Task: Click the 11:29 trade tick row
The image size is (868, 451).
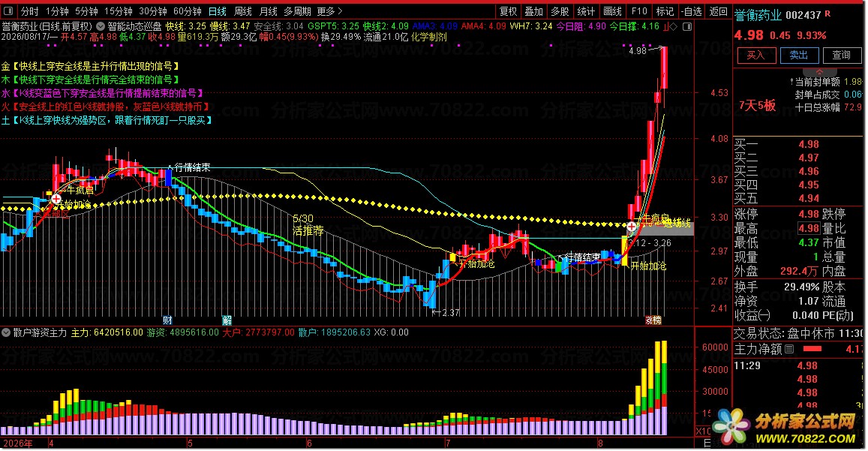Action: tap(799, 365)
